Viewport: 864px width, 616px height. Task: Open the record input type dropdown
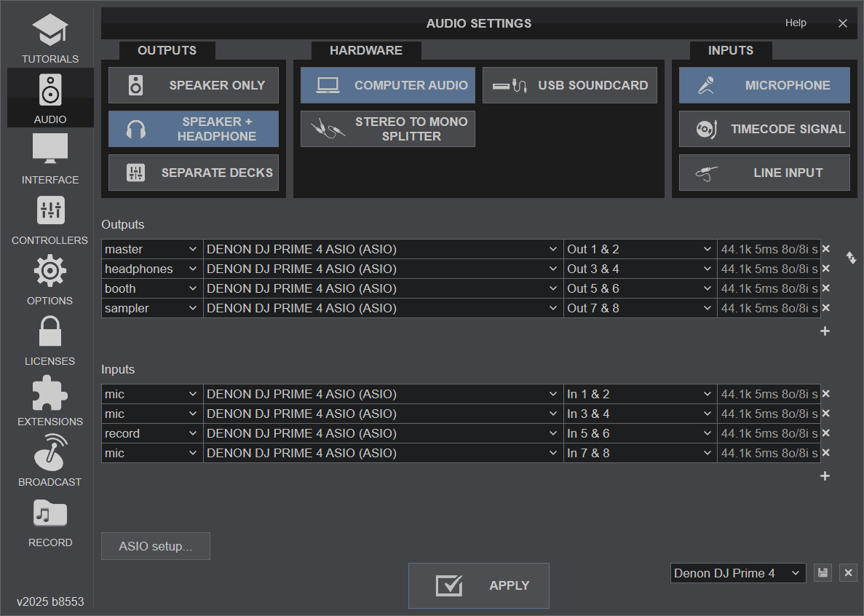[x=152, y=434]
